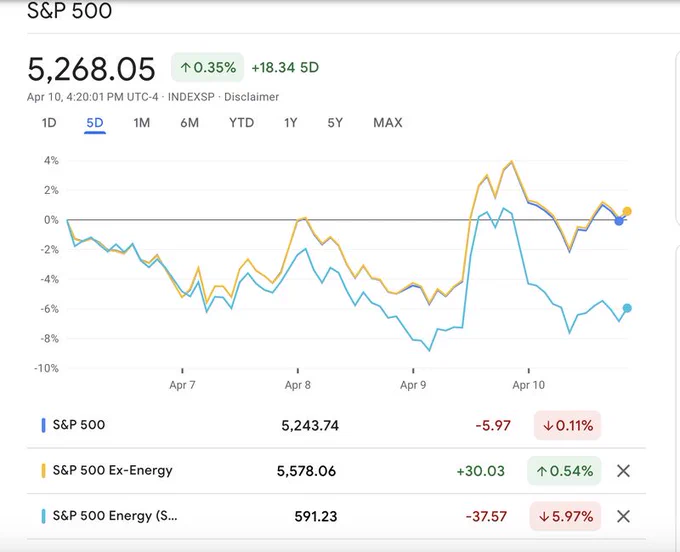Open the S&P 500 Energy row
Viewport: 680px width, 552px height.
336,516
